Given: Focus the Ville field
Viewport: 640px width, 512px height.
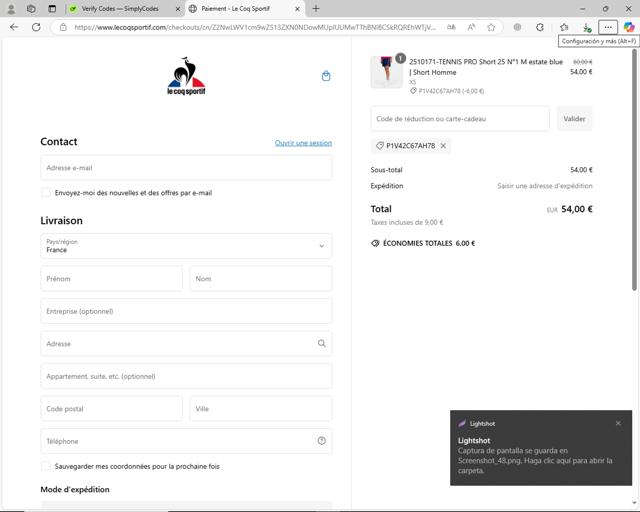Looking at the screenshot, I should (261, 409).
